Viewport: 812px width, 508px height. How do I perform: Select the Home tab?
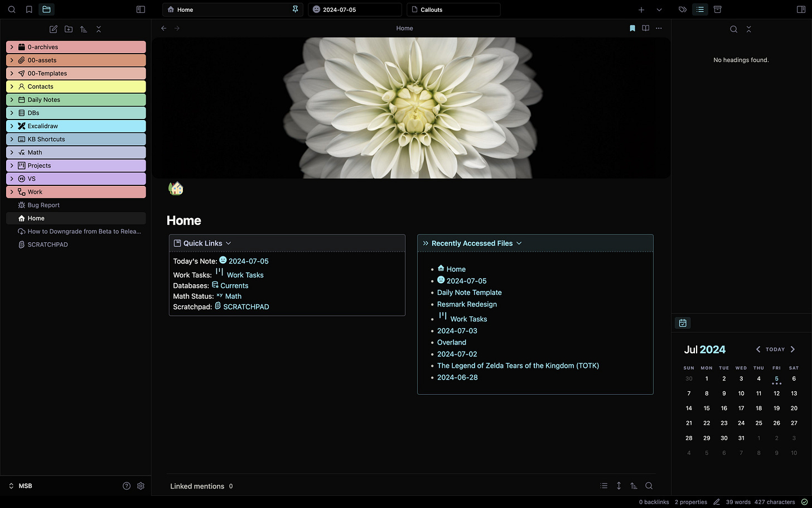pos(233,9)
